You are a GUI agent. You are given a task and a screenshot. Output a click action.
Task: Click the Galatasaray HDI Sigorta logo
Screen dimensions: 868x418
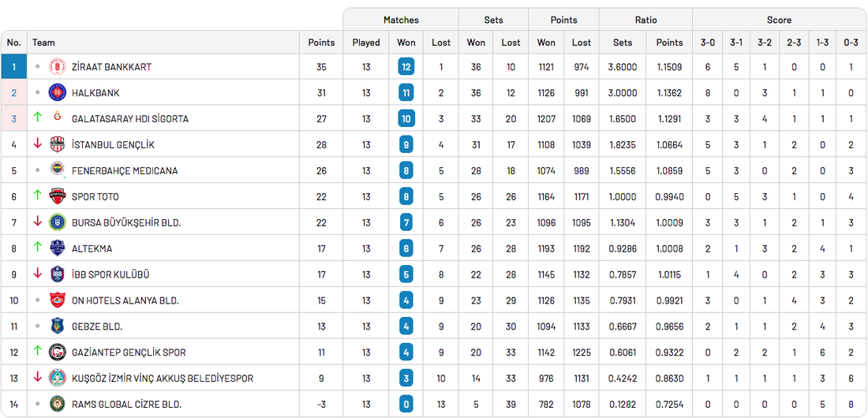58,118
